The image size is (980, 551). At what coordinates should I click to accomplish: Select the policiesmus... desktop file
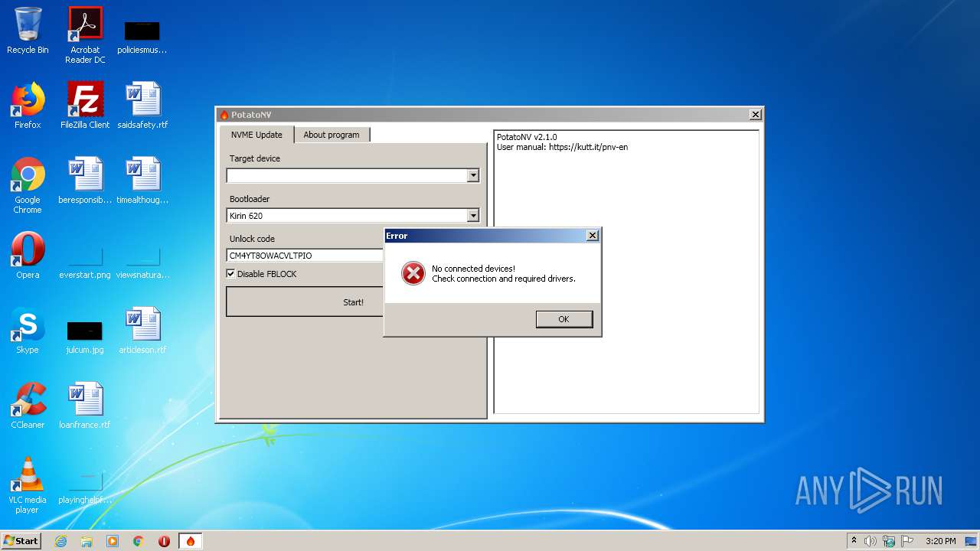tap(142, 36)
